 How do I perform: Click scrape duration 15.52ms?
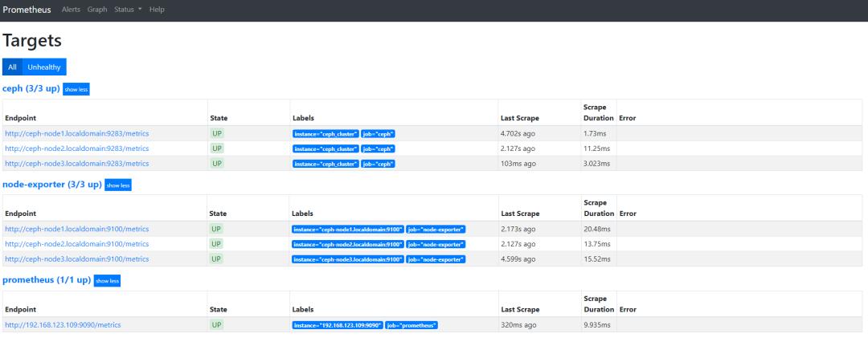[596, 258]
